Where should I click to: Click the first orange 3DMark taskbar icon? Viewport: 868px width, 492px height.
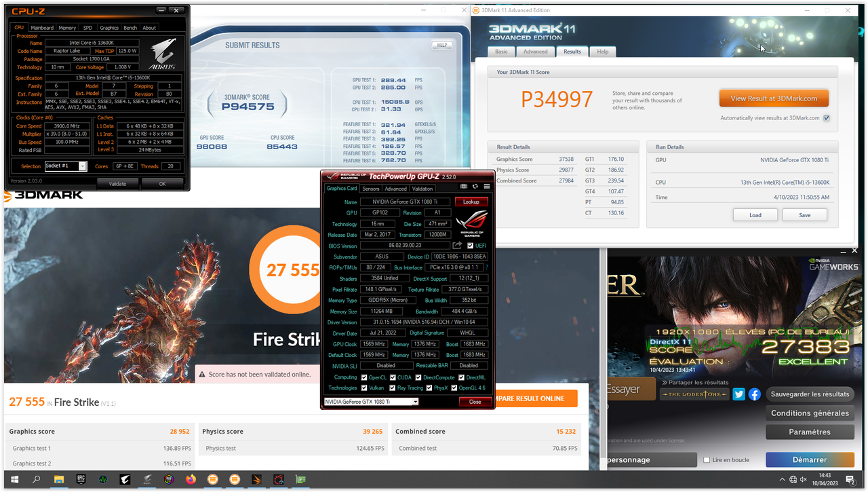pos(212,480)
